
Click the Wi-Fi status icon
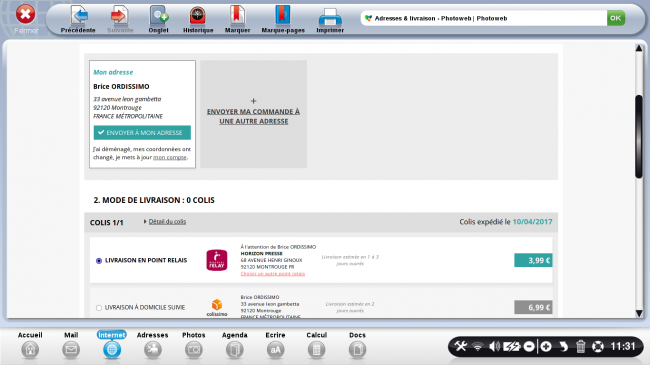pos(478,346)
